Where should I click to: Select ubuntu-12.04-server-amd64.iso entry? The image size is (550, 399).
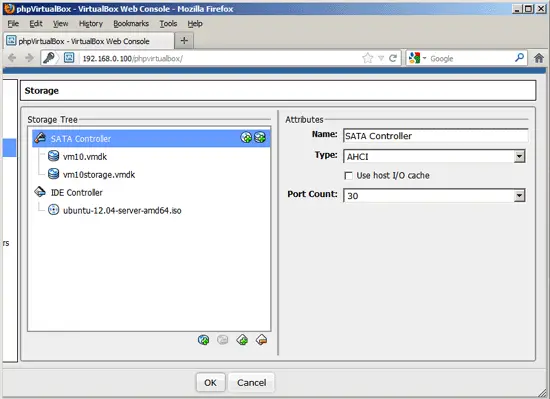pyautogui.click(x=122, y=210)
